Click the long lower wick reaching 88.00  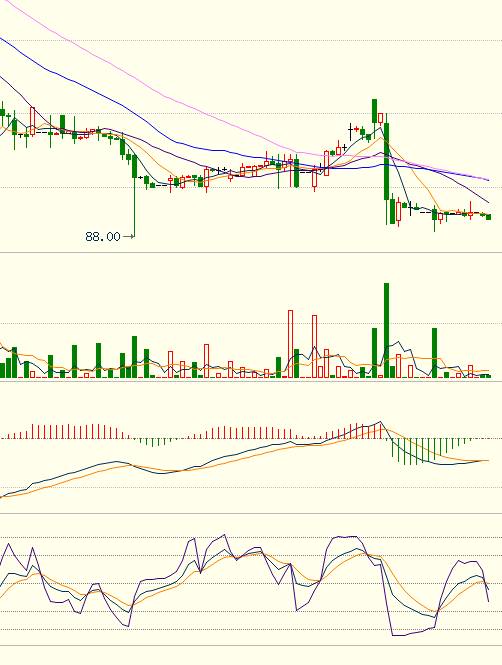134,207
